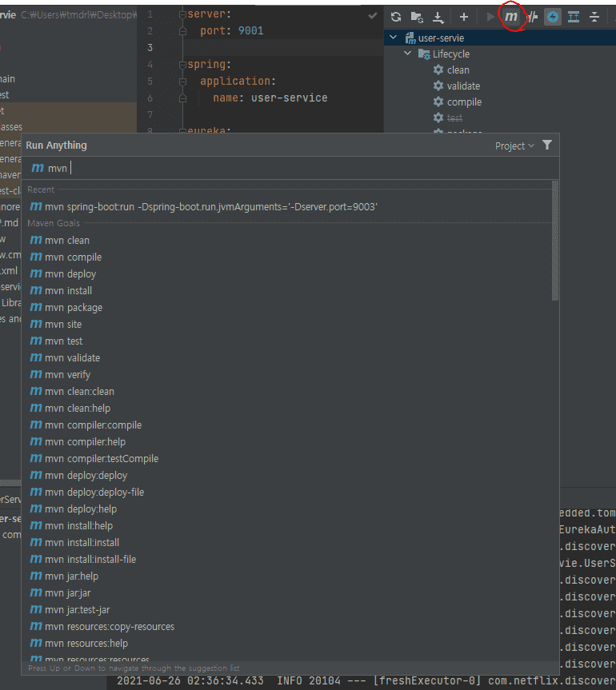Collapse the Lifecycle tree node
616x690 pixels.
pyautogui.click(x=408, y=54)
